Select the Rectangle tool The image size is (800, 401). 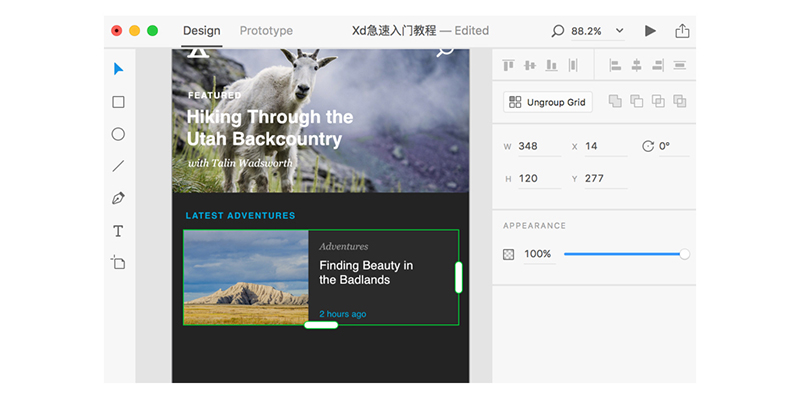(x=118, y=102)
